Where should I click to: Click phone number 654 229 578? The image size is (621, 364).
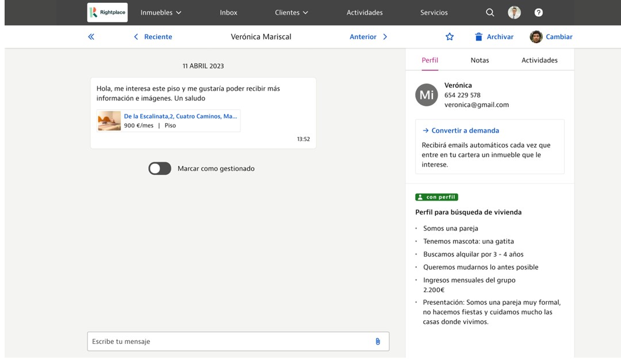[462, 95]
